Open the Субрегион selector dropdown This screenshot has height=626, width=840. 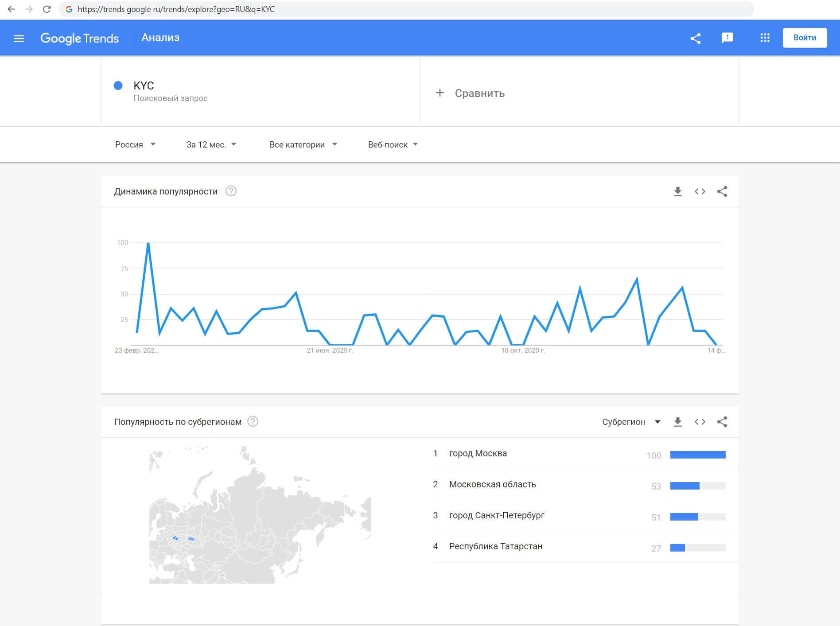click(x=631, y=422)
